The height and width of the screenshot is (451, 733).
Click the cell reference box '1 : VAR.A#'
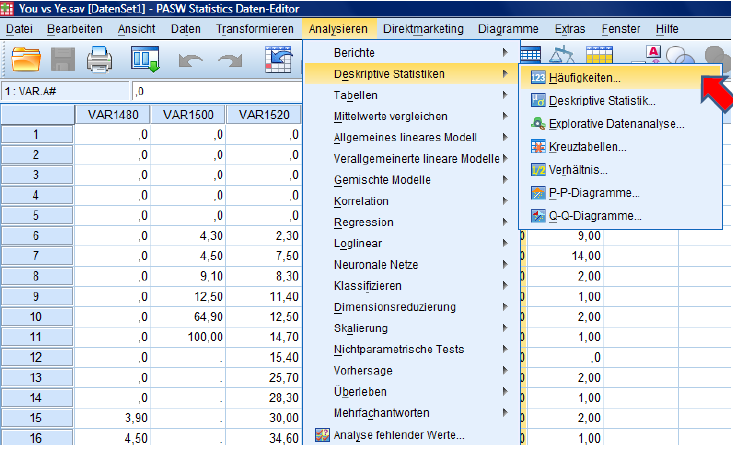[65, 91]
